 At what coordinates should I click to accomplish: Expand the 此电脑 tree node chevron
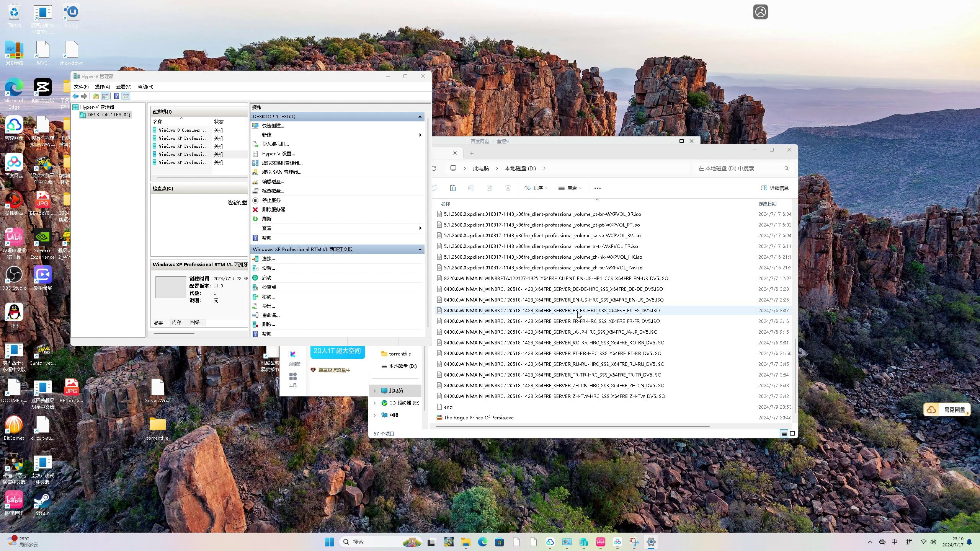click(x=375, y=391)
